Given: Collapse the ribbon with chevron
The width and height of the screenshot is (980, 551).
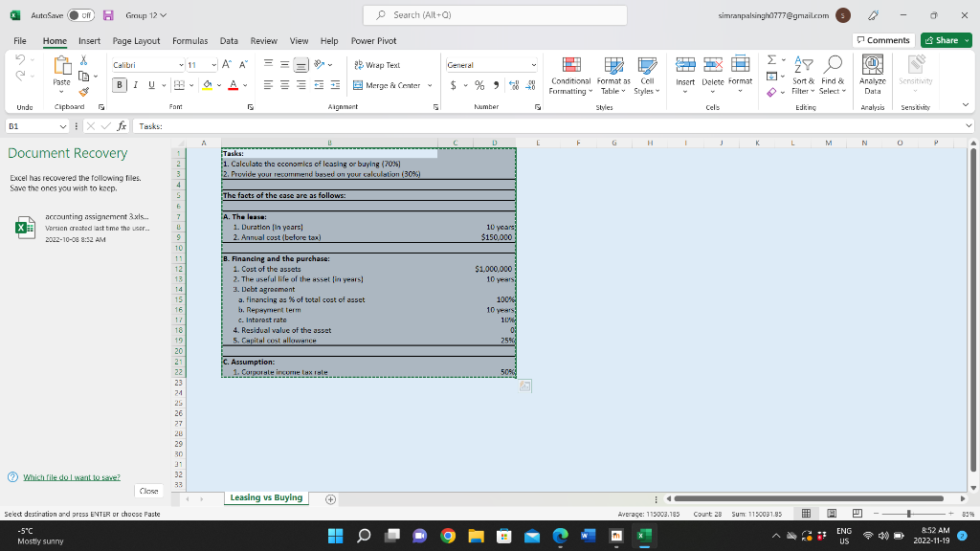Looking at the screenshot, I should tap(966, 105).
